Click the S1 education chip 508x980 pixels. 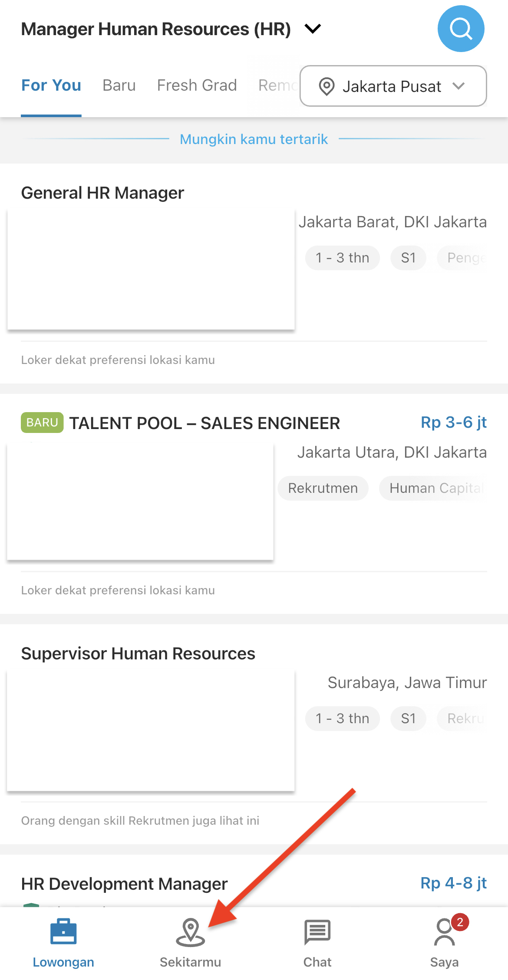(408, 257)
